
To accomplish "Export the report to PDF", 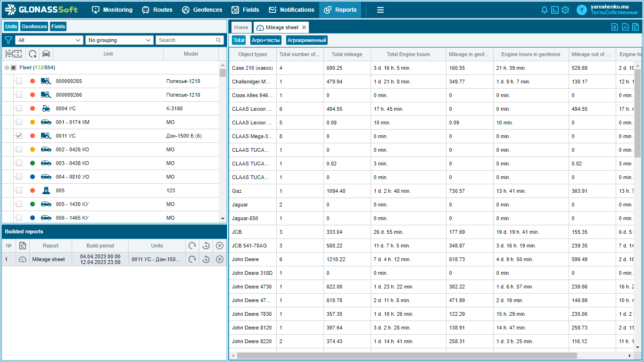I will tap(625, 27).
